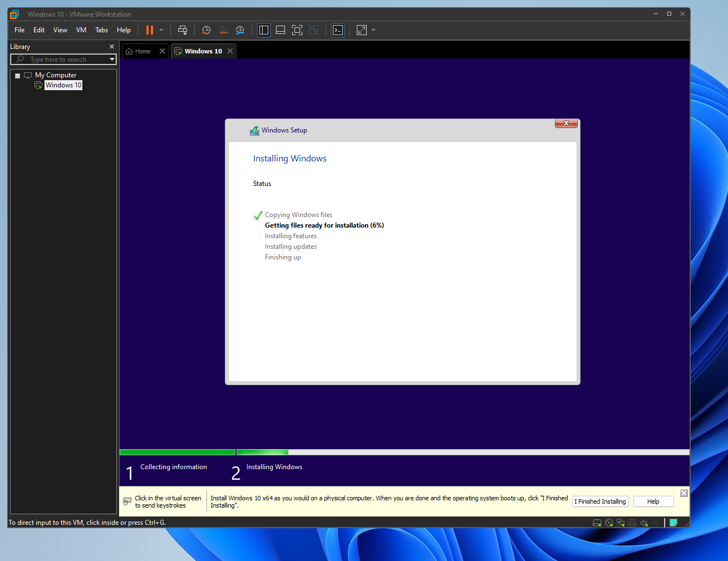Open stretch guest dropdown arrow
This screenshot has height=561, width=728.
(373, 30)
